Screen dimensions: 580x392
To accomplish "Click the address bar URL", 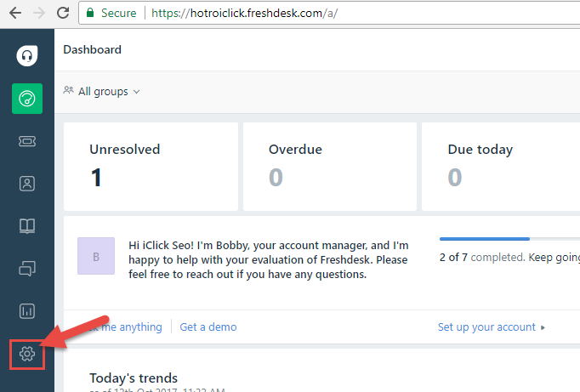I will 244,14.
